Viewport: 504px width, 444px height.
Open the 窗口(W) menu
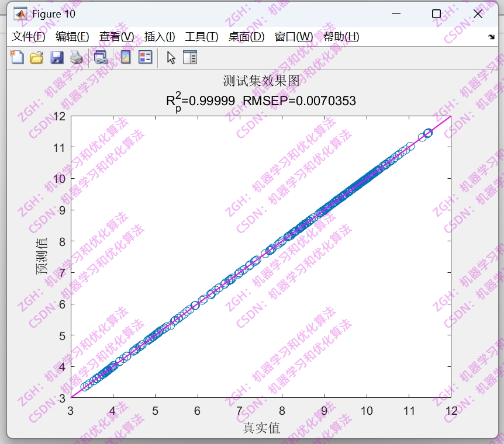(294, 37)
